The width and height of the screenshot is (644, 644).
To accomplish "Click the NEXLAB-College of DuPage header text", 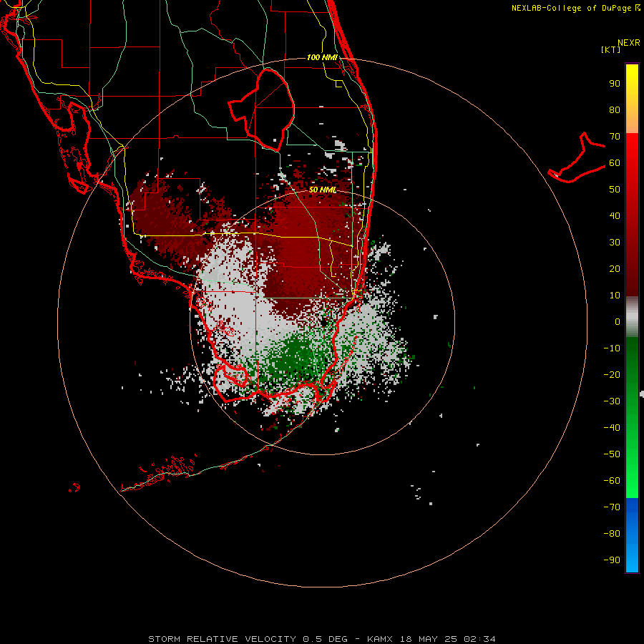I will pos(575,8).
